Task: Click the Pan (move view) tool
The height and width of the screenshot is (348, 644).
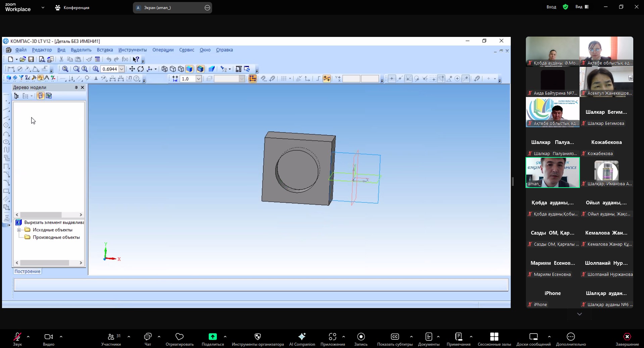Action: (x=132, y=69)
